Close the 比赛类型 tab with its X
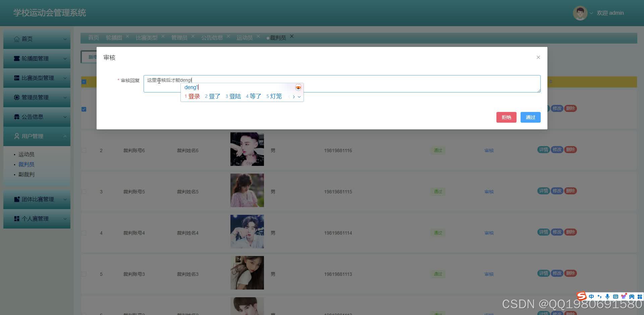 pyautogui.click(x=163, y=36)
